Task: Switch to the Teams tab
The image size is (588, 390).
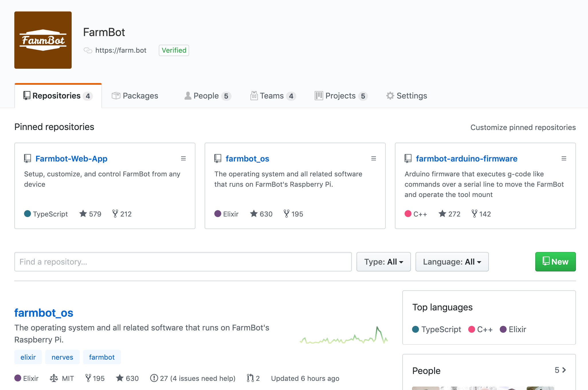Action: pyautogui.click(x=272, y=96)
